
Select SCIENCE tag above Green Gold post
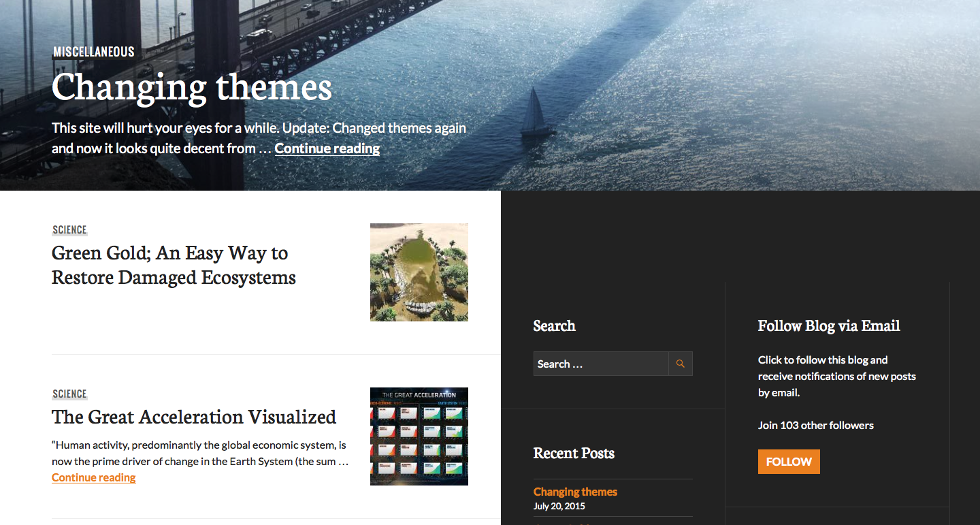70,230
